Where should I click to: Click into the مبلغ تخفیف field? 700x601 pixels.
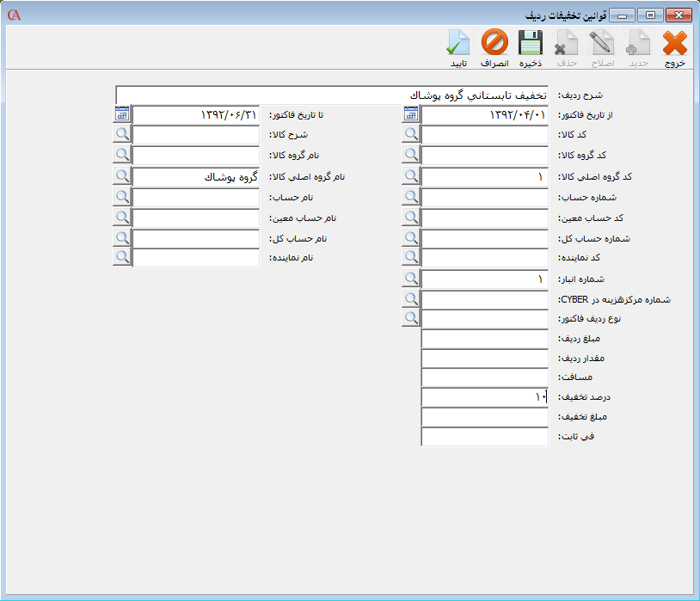coord(484,417)
